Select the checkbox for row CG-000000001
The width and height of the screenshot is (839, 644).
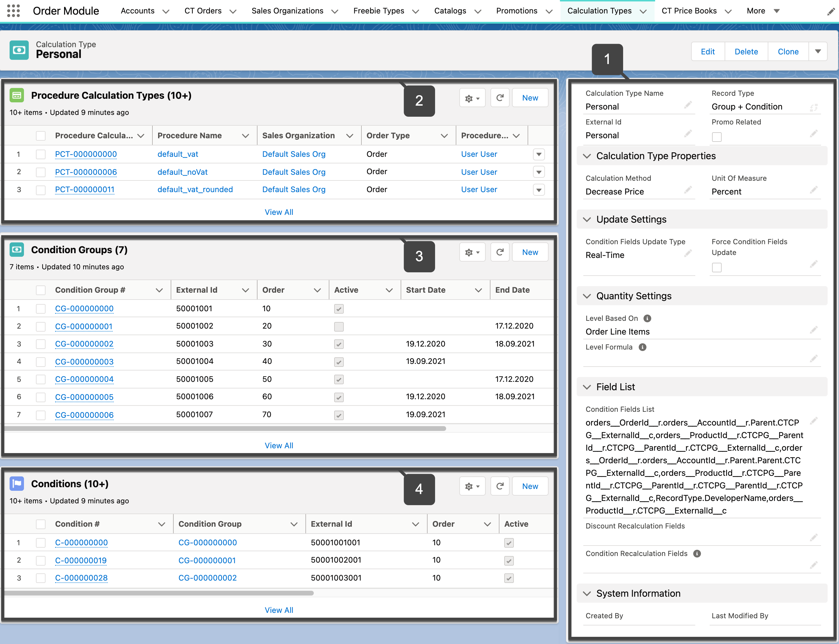41,326
